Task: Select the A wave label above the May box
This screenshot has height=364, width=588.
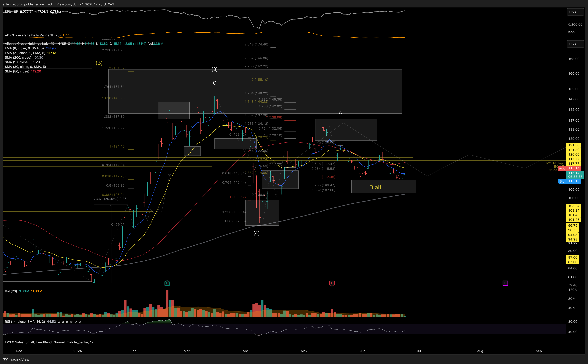Action: click(340, 112)
